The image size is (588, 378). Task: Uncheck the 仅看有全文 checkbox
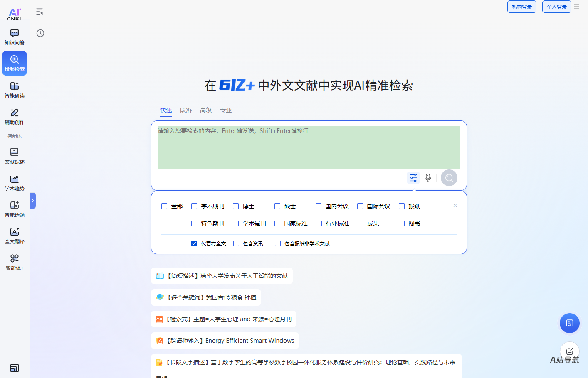194,243
